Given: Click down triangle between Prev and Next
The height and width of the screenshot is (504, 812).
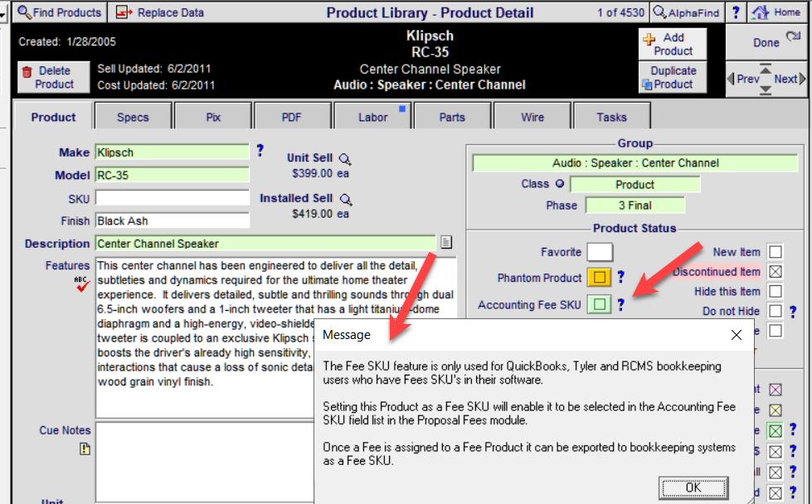Looking at the screenshot, I should (x=766, y=90).
